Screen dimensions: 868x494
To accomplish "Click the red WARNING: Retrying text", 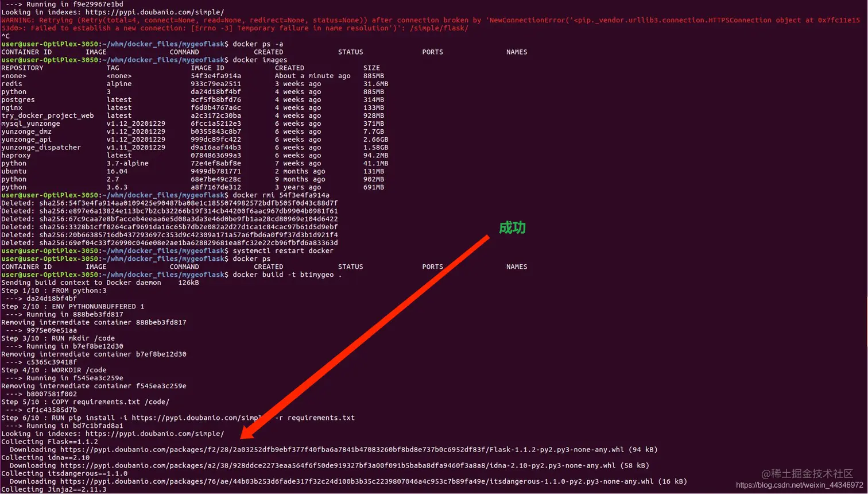I will click(431, 24).
